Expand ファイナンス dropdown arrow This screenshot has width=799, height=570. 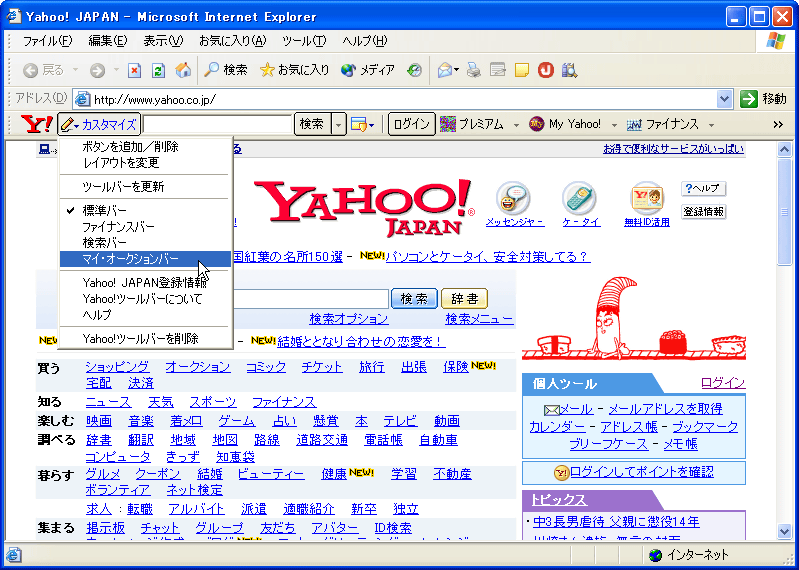tap(711, 125)
